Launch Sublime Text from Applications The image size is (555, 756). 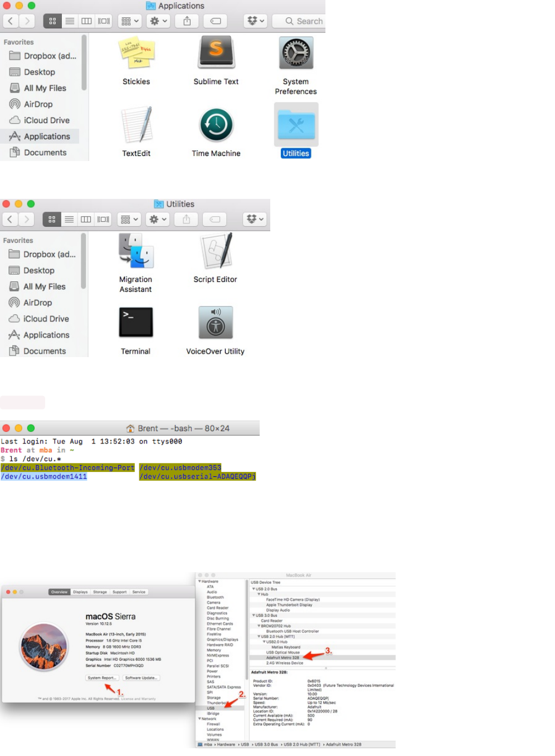pos(216,53)
